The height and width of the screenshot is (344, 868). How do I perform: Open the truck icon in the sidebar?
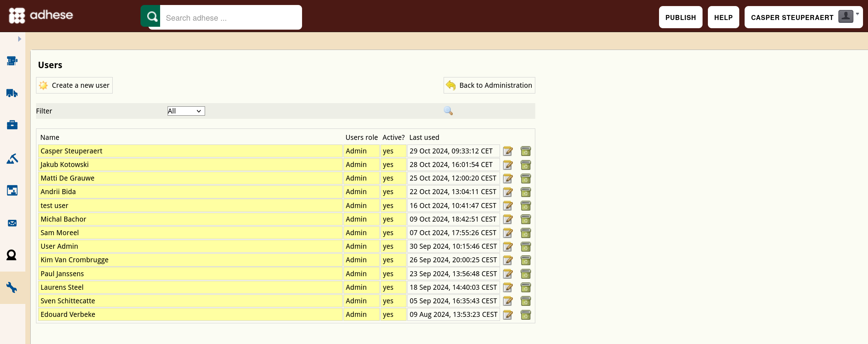pyautogui.click(x=12, y=93)
